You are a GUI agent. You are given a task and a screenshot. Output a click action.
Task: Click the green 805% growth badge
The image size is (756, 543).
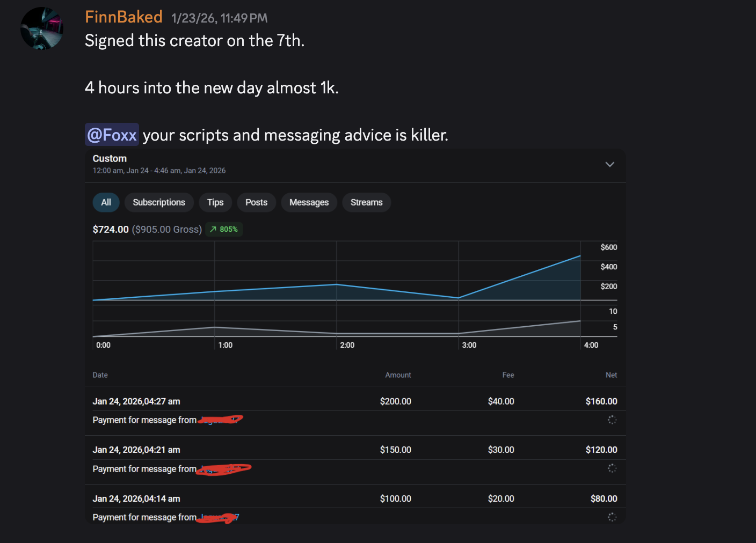(224, 229)
